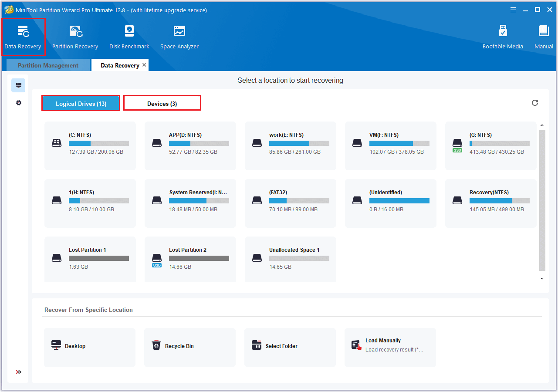558x392 pixels.
Task: Open the Manual from the toolbar
Action: coord(544,37)
